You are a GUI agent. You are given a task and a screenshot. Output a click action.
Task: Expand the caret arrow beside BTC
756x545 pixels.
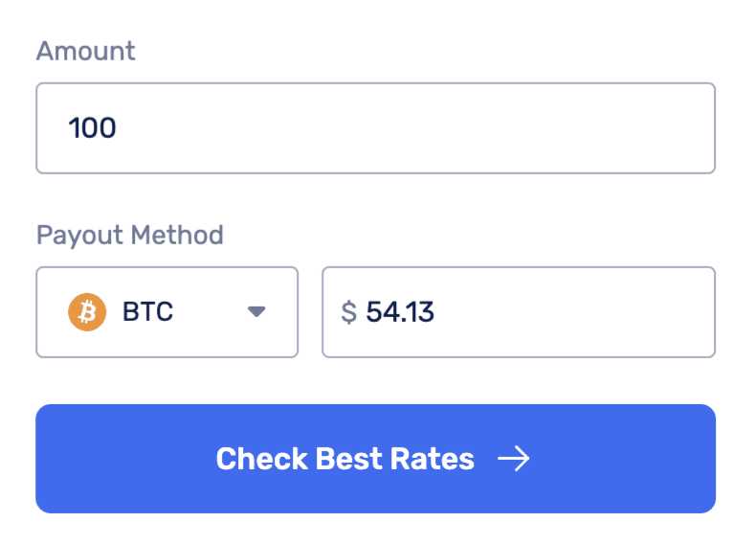pos(256,312)
